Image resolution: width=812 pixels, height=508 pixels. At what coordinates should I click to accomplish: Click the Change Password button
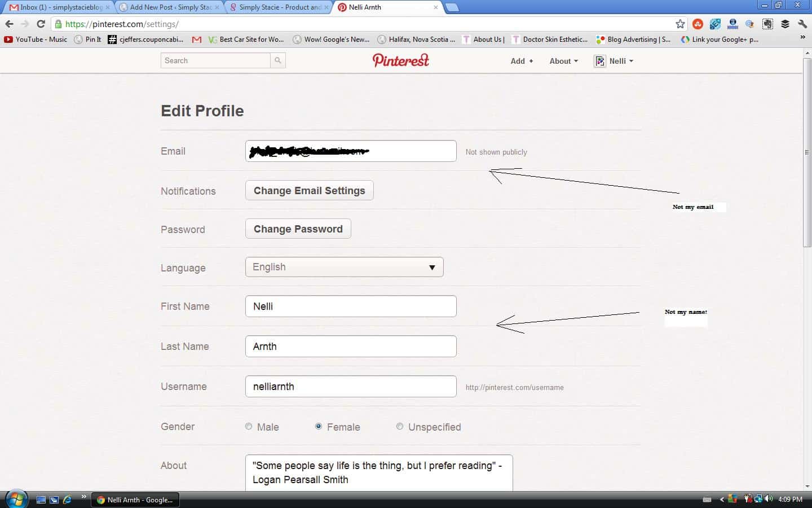[298, 229]
